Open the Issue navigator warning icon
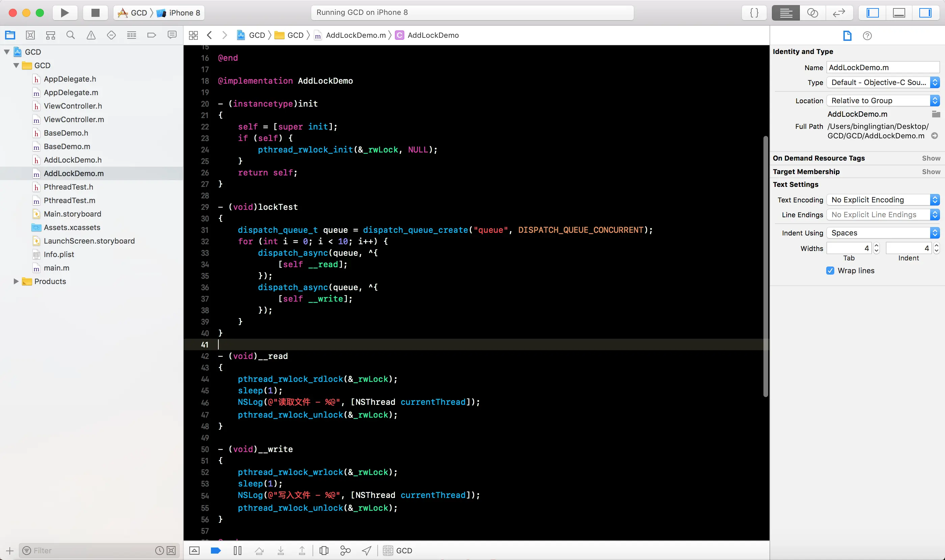Screen dimensions: 945x560 (91, 35)
